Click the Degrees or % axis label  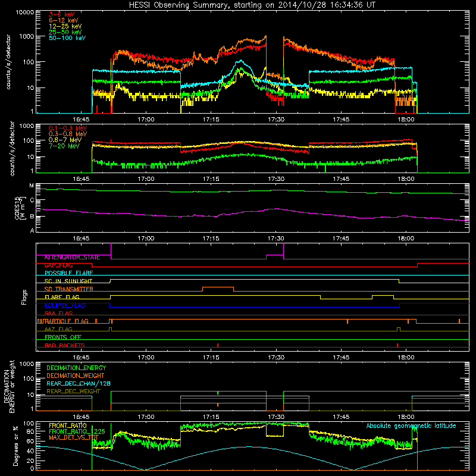point(15,446)
